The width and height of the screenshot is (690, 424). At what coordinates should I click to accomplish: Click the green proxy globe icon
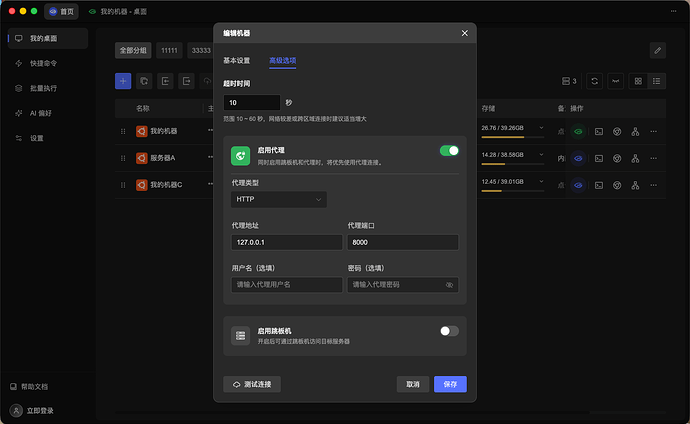[241, 156]
